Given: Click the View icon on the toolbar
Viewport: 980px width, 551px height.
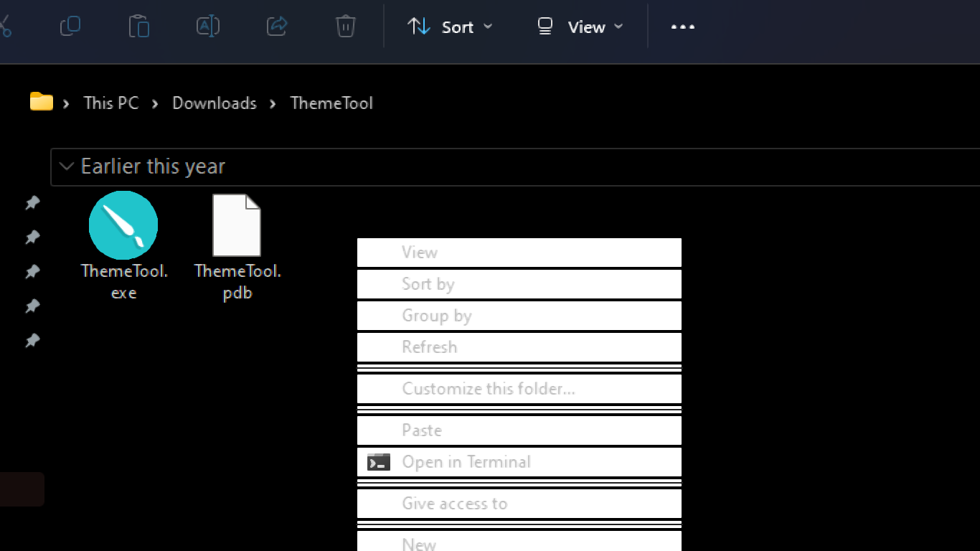Looking at the screenshot, I should coord(544,27).
